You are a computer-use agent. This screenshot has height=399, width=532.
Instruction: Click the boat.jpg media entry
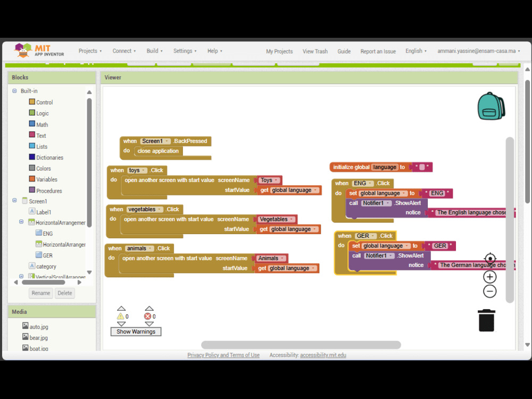pos(35,348)
